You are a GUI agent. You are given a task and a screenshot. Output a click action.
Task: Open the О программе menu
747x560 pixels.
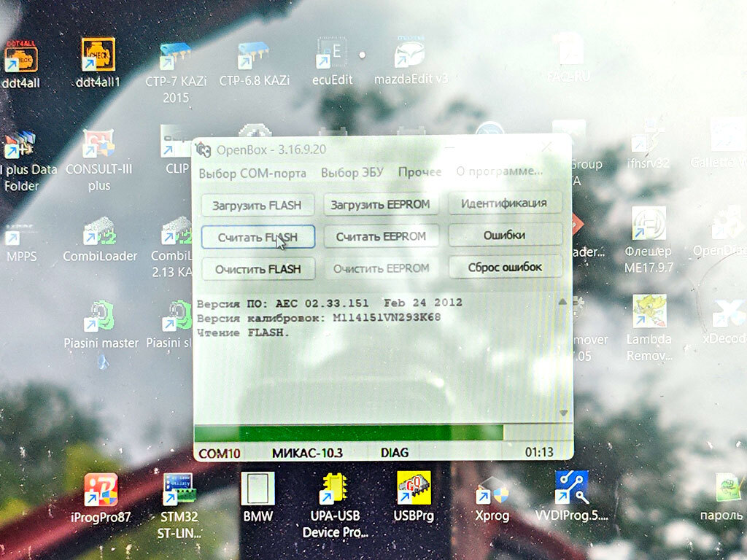[x=499, y=171]
